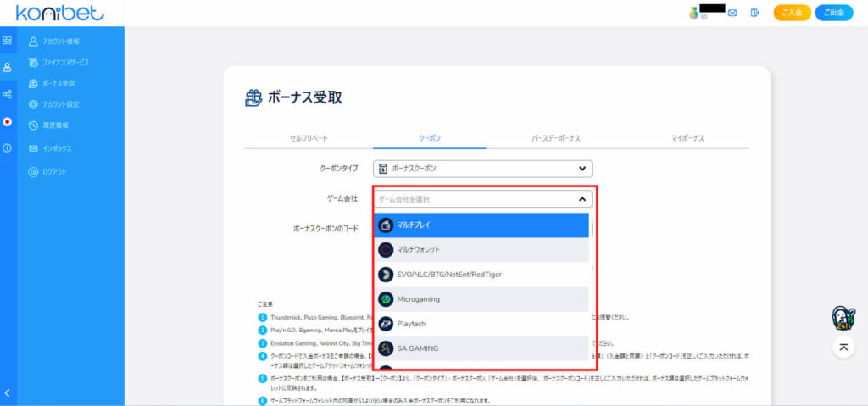Switch to the クーポン tab
The height and width of the screenshot is (406, 868).
[430, 138]
